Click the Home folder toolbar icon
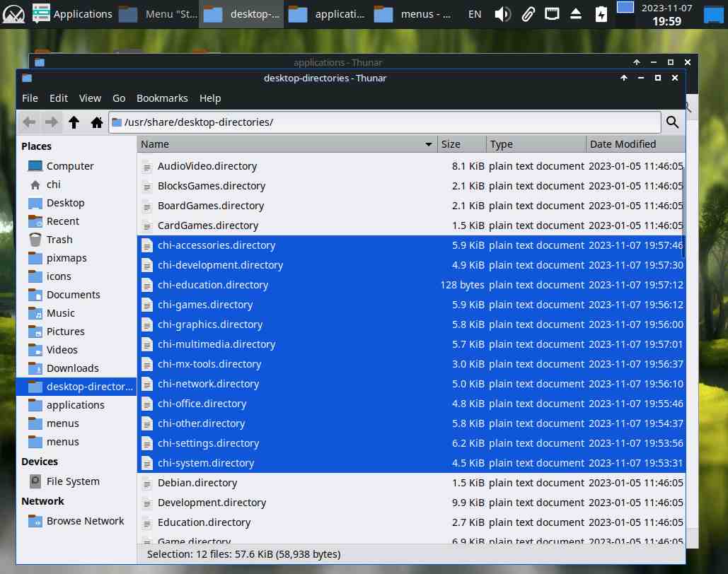The height and width of the screenshot is (574, 728). [x=97, y=122]
